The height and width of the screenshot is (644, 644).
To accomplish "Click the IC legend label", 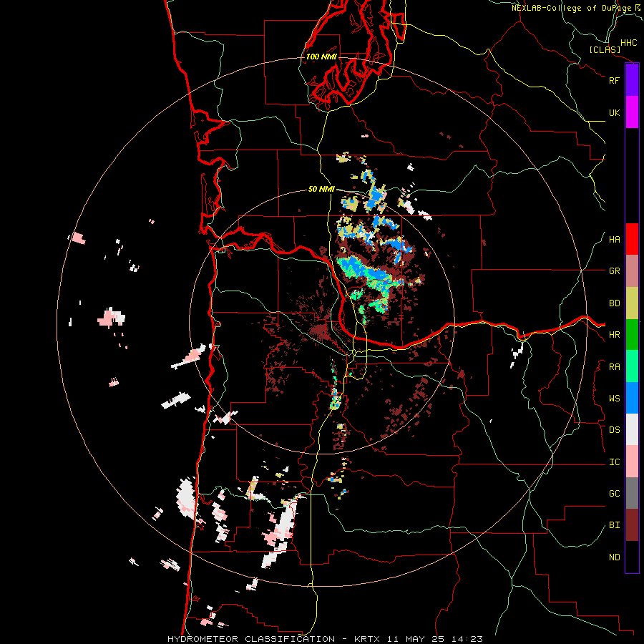I will (x=614, y=462).
